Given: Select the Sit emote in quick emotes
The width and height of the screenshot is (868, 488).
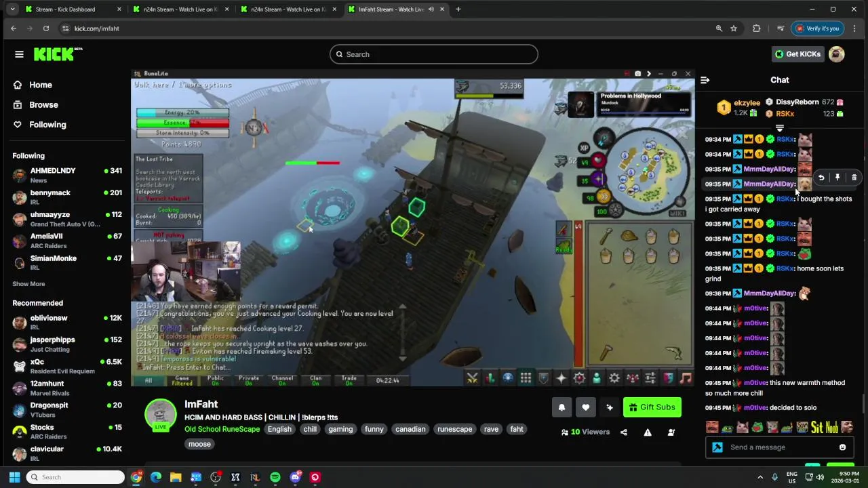Looking at the screenshot, I should [816, 427].
